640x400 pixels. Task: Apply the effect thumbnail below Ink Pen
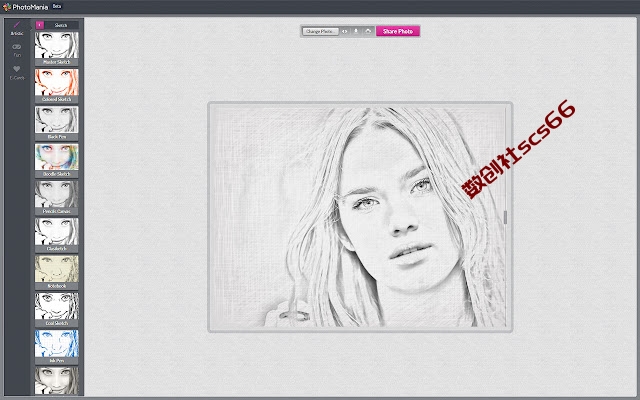pos(56,380)
